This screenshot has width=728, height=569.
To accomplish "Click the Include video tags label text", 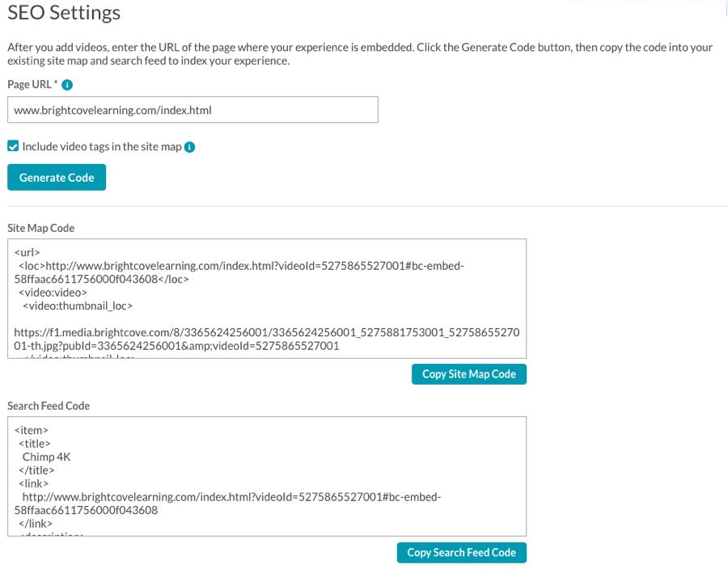I will pyautogui.click(x=102, y=146).
